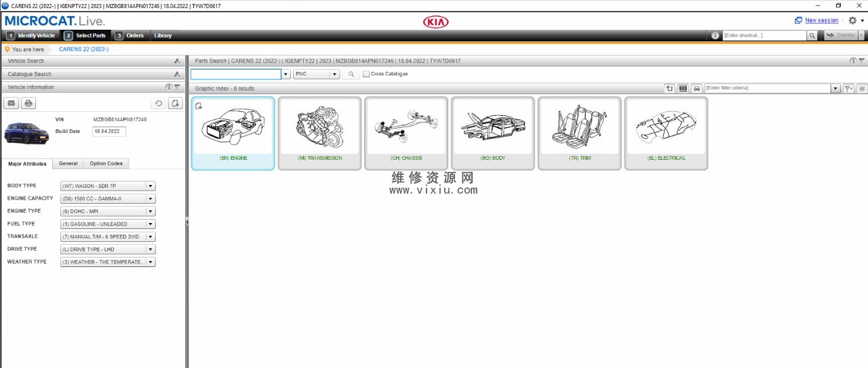
Task: Go to the Select Parts step
Action: (x=85, y=35)
